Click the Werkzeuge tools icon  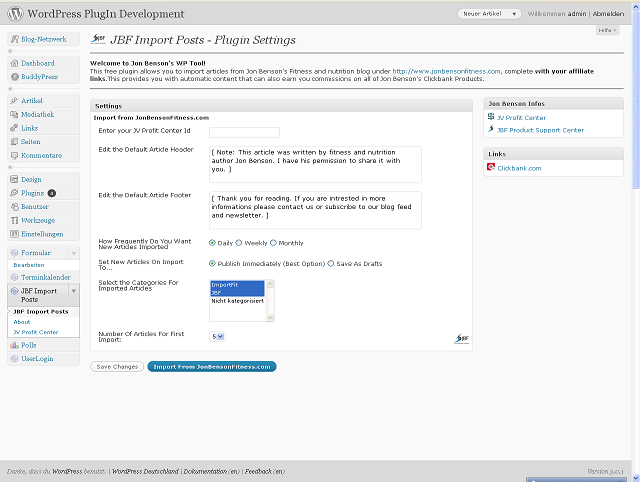coord(14,220)
